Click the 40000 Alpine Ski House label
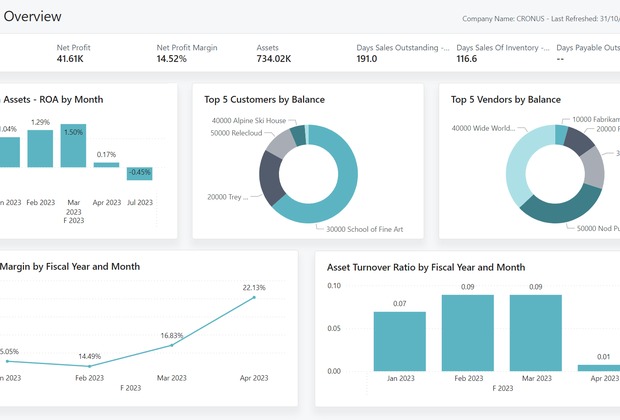This screenshot has width=620, height=420. [x=249, y=121]
